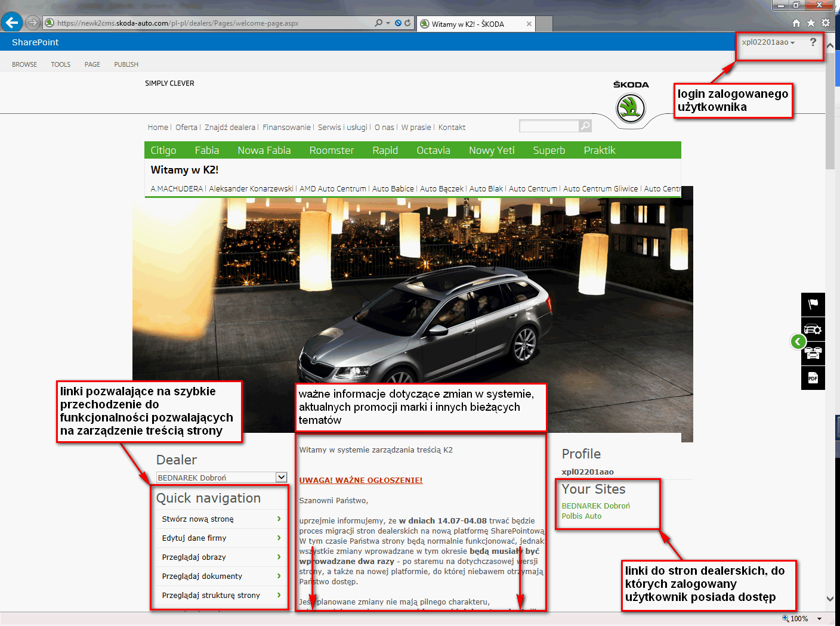Open the O nas link
The width and height of the screenshot is (840, 626).
click(x=384, y=128)
